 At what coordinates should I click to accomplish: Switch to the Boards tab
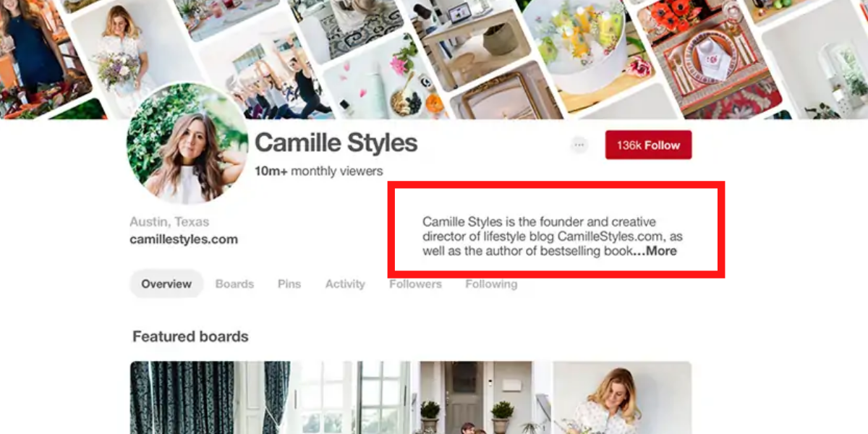click(x=234, y=284)
